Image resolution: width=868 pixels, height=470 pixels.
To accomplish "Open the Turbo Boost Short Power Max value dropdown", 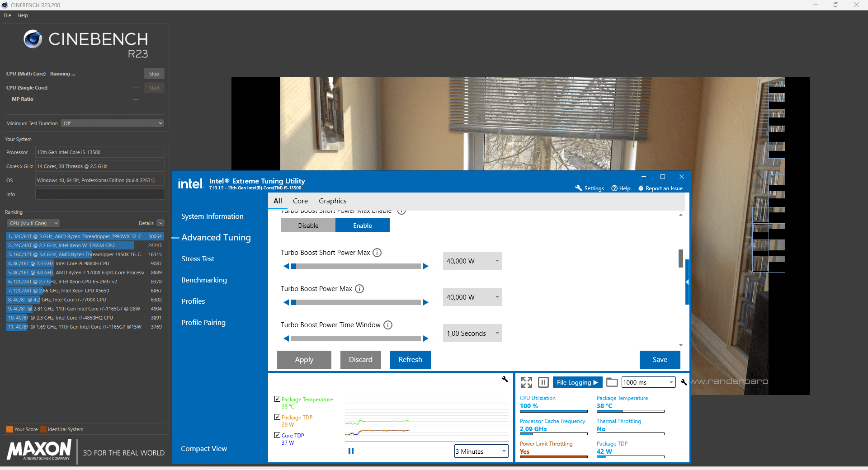I will (x=472, y=261).
